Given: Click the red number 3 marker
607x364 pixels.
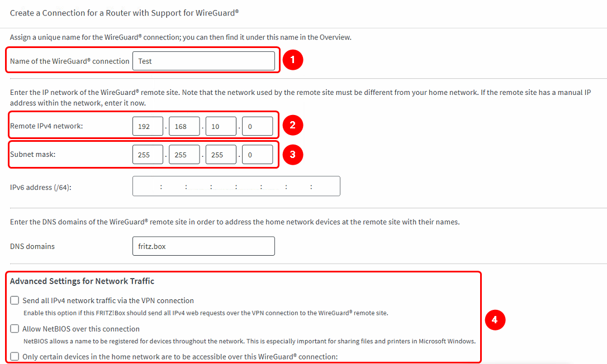Looking at the screenshot, I should [x=292, y=155].
